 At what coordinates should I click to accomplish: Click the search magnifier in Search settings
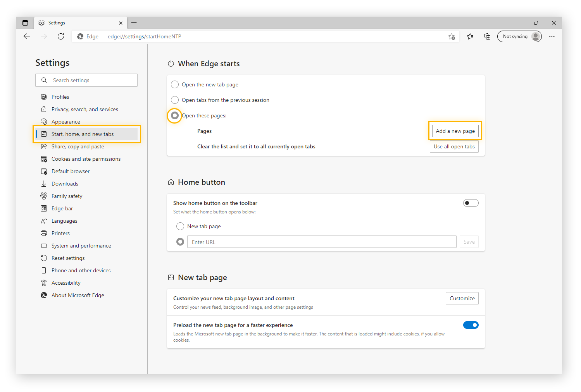pyautogui.click(x=44, y=80)
